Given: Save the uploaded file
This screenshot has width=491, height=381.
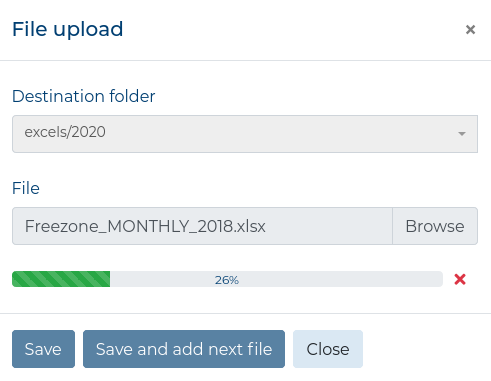Looking at the screenshot, I should click(43, 349).
